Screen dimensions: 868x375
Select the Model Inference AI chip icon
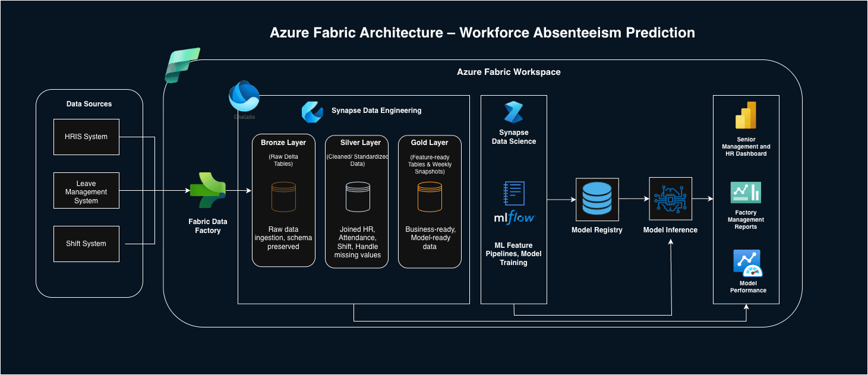tap(670, 199)
